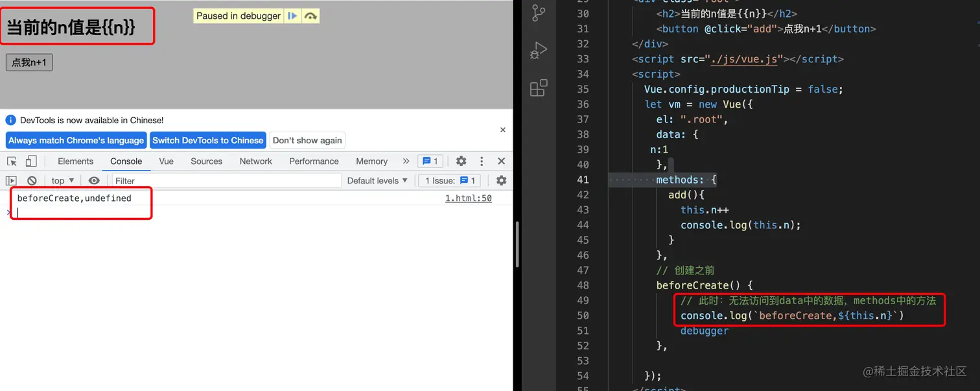
Task: Open the Network tab
Action: 256,161
